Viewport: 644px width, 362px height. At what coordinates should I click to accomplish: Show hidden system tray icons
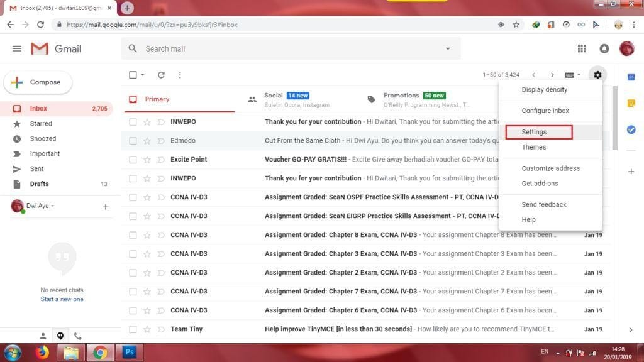coord(558,353)
